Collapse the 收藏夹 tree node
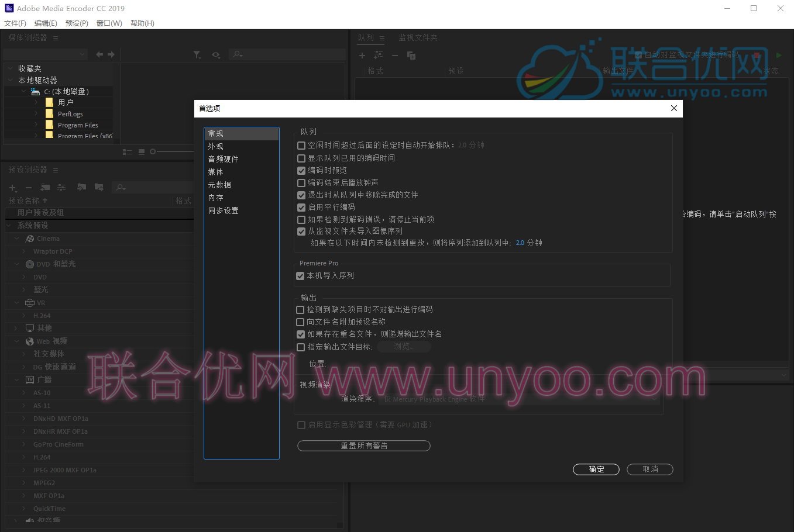Viewport: 794px width, 532px height. pyautogui.click(x=10, y=68)
